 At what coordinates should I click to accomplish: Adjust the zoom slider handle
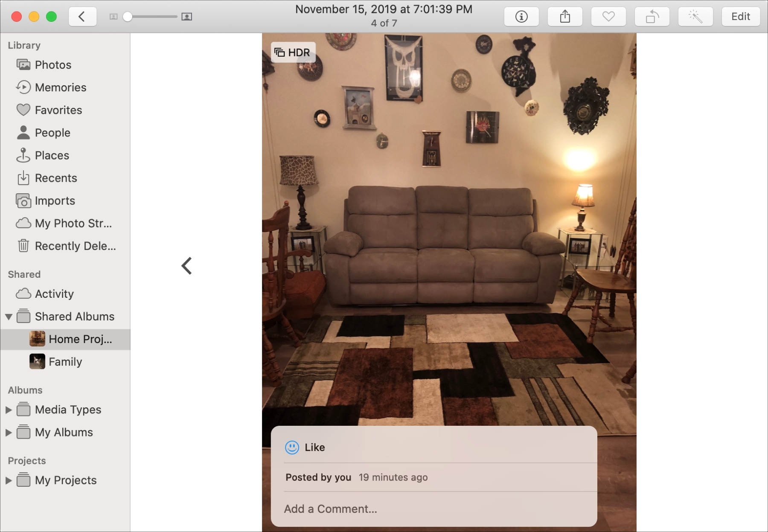tap(128, 17)
